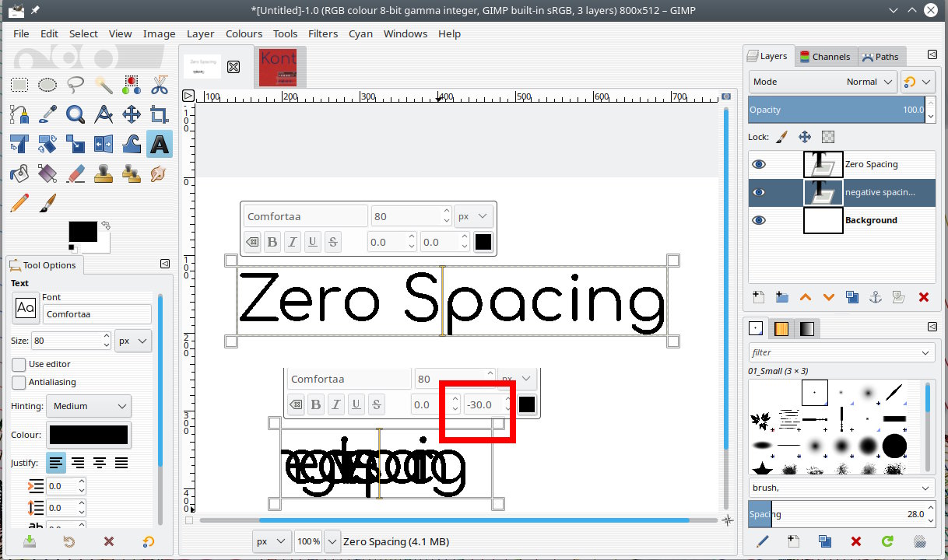This screenshot has height=560, width=948.
Task: Select the Eraser tool
Action: point(75,173)
